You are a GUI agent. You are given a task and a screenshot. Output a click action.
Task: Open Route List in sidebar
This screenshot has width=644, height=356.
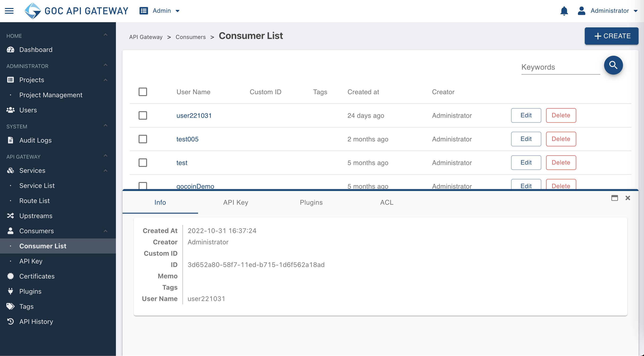pyautogui.click(x=34, y=201)
